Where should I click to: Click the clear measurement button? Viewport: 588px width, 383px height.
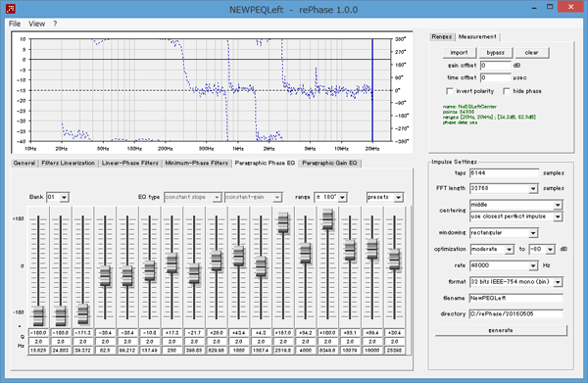pyautogui.click(x=531, y=53)
